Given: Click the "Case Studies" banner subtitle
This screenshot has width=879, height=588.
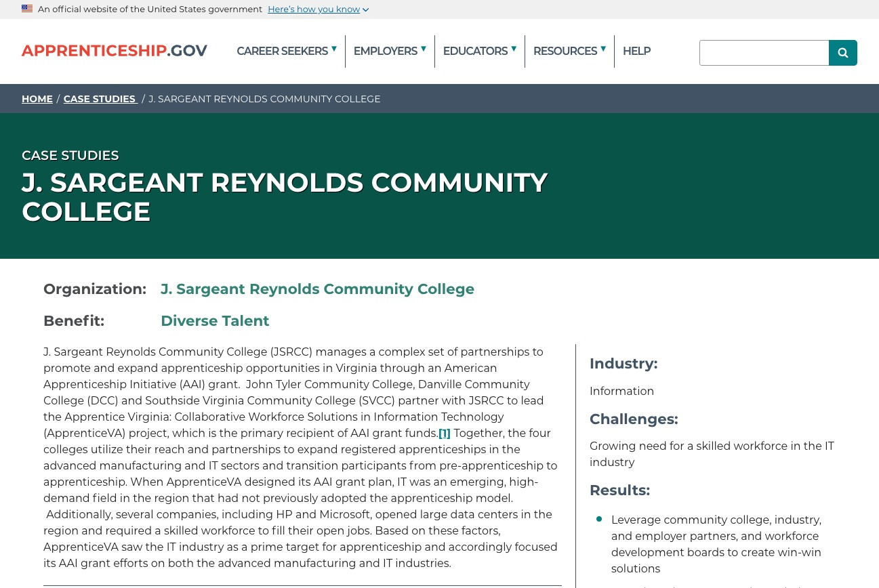Looking at the screenshot, I should click(x=70, y=156).
